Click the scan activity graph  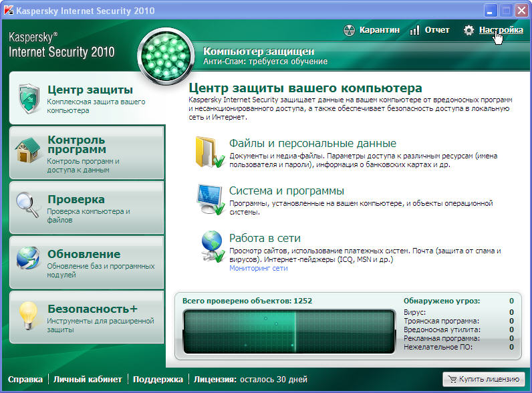(289, 332)
